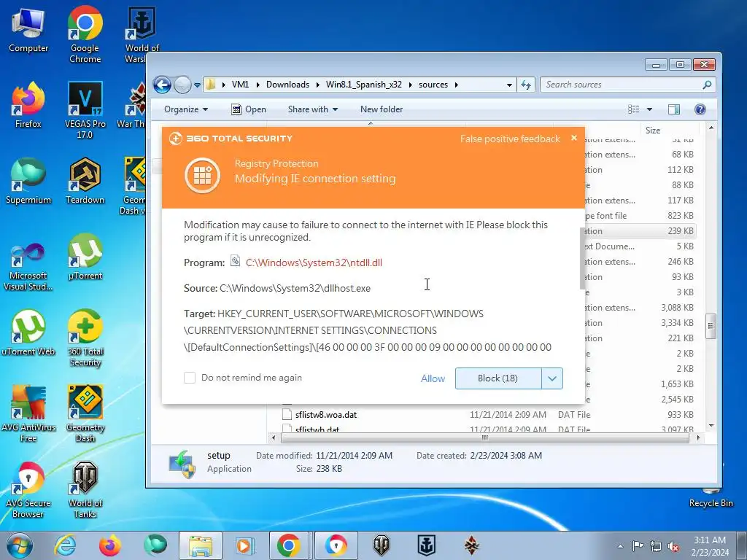Viewport: 747px width, 560px height.
Task: Open World of Warships taskbar icon
Action: coord(426,545)
